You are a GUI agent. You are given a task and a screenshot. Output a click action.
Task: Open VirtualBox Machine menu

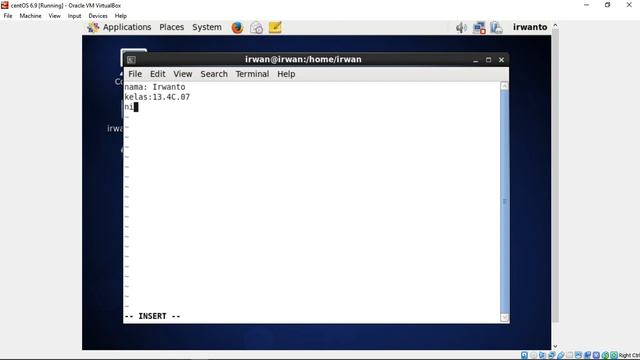tap(31, 16)
